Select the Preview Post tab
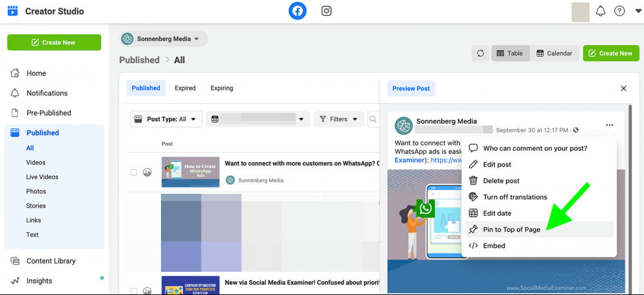This screenshot has height=295, width=644. (411, 88)
